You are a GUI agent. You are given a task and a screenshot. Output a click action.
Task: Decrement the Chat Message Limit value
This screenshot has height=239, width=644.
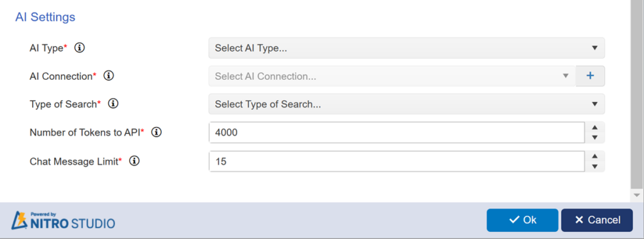pyautogui.click(x=595, y=167)
